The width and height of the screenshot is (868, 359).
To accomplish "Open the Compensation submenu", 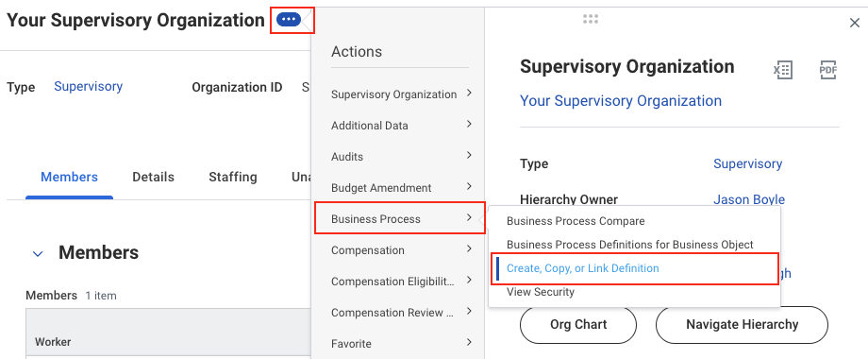I will click(x=401, y=249).
